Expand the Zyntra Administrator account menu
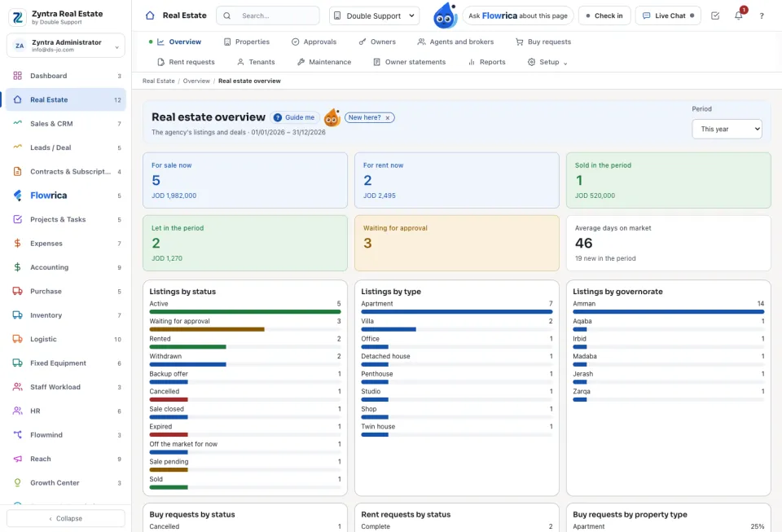 (66, 46)
